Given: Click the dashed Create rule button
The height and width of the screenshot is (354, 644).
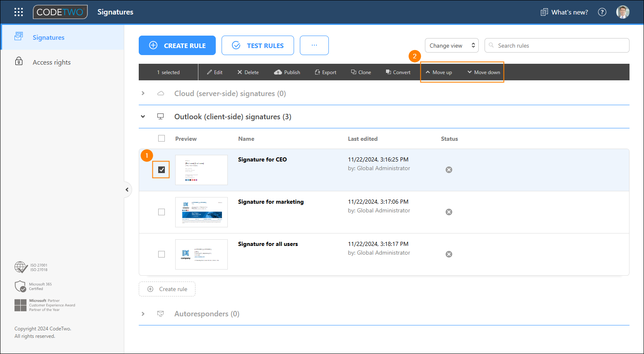Looking at the screenshot, I should point(167,289).
